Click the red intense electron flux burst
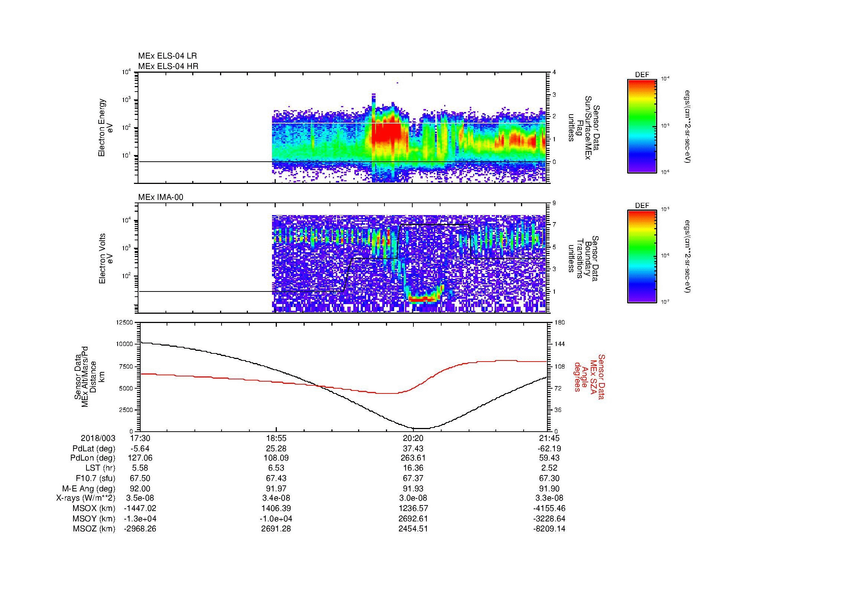The height and width of the screenshot is (613, 868). pos(386,132)
